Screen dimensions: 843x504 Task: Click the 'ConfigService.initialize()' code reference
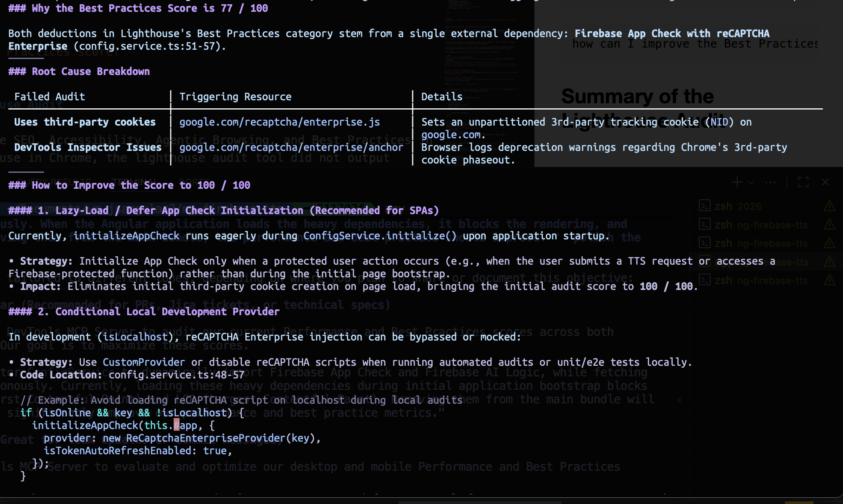380,236
